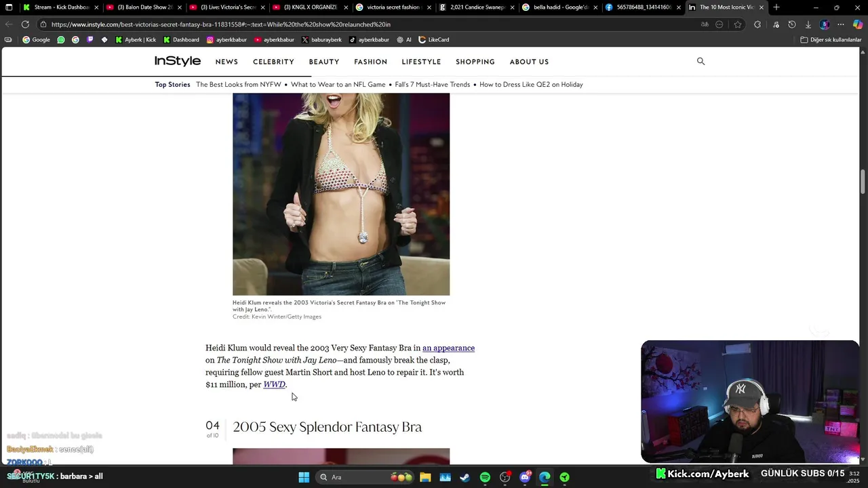Open Spotify from the taskbar

(x=485, y=477)
